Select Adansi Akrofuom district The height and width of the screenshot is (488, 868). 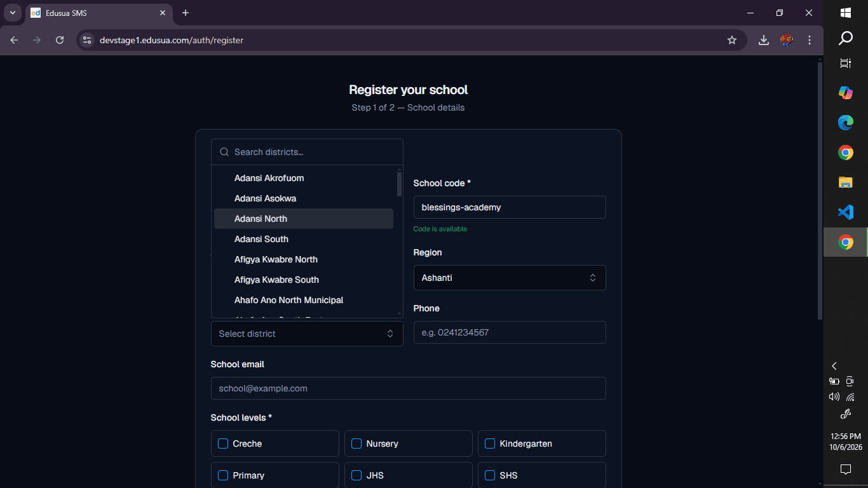tap(304, 178)
